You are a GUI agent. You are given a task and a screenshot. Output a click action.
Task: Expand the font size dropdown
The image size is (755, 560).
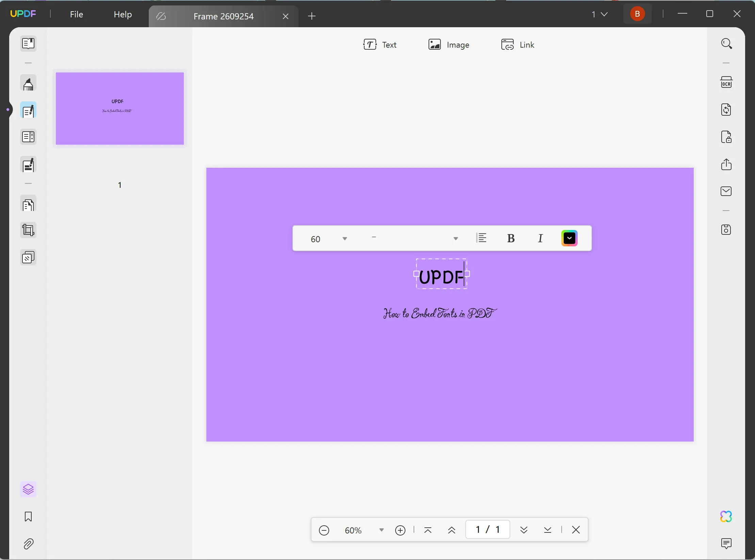pyautogui.click(x=344, y=238)
